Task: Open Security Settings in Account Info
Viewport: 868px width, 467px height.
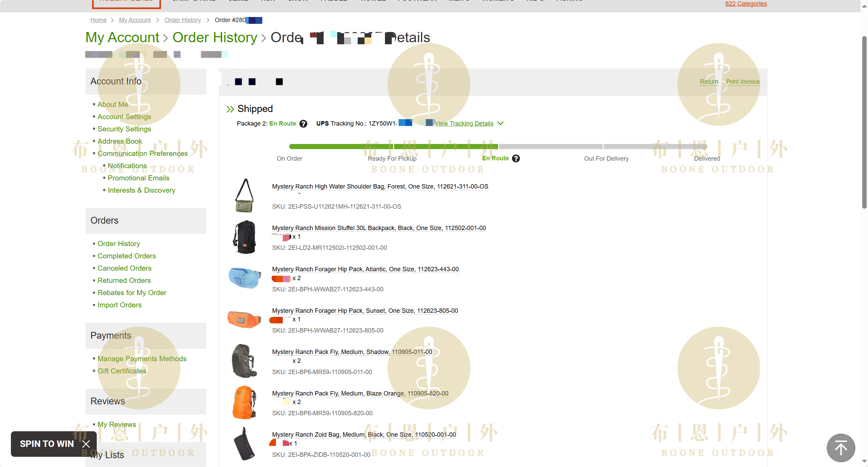Action: [x=124, y=129]
